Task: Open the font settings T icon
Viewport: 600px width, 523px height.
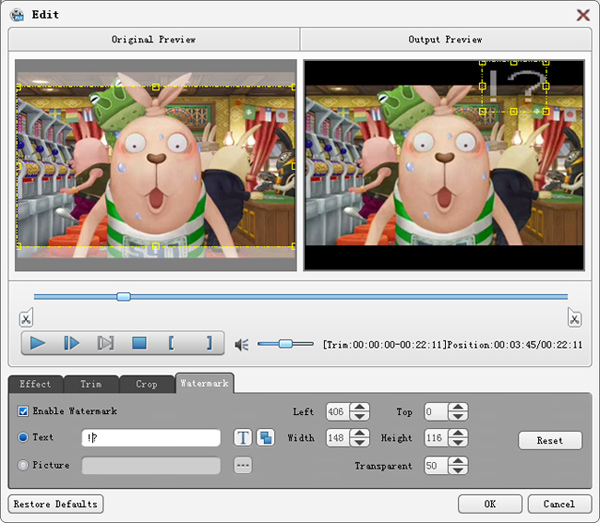Action: tap(243, 437)
